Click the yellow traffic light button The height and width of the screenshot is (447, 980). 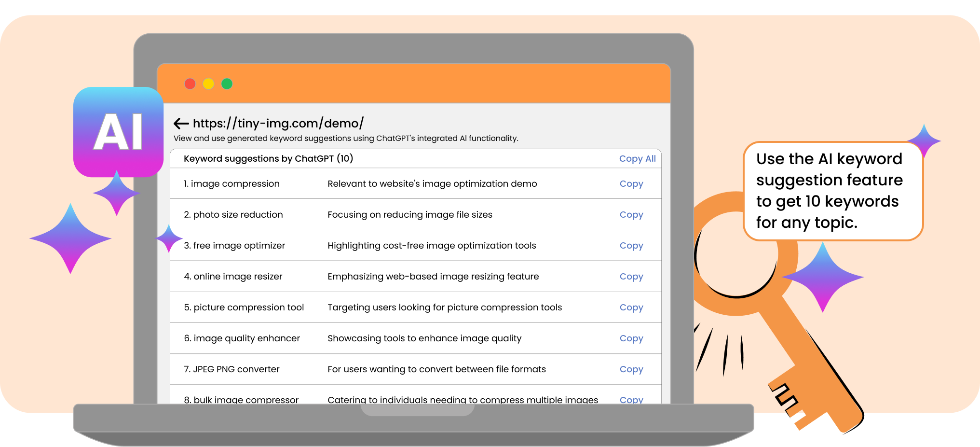click(x=208, y=84)
